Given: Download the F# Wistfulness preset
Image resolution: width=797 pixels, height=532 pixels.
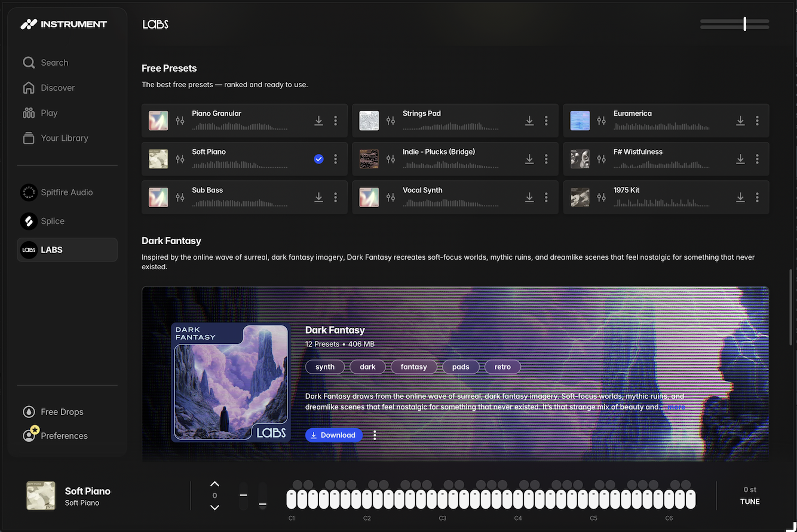Looking at the screenshot, I should 740,159.
